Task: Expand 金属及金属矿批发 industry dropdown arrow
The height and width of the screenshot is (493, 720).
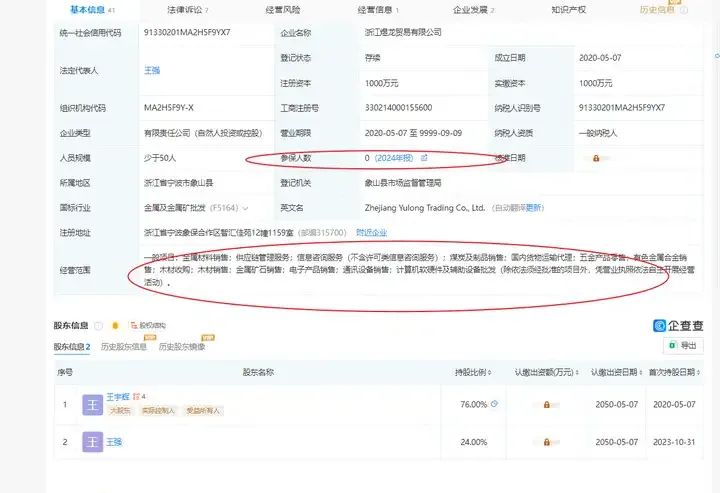Action: 245,208
